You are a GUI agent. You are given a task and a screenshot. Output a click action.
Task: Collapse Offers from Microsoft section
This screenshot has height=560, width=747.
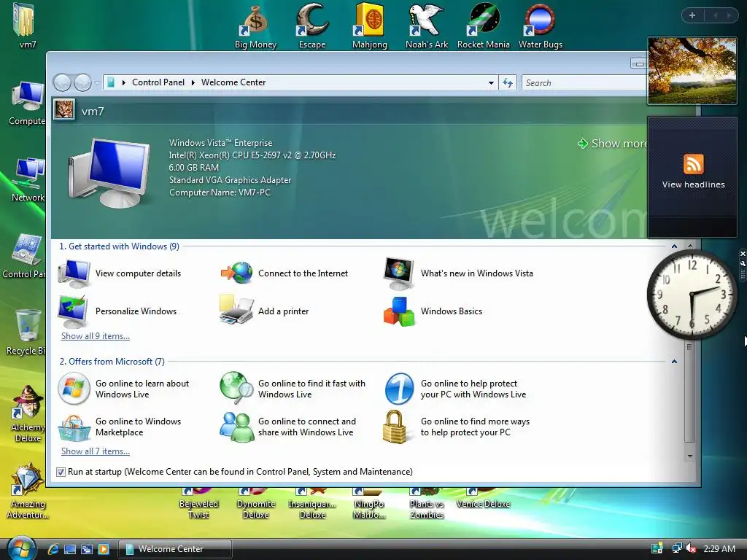[674, 362]
